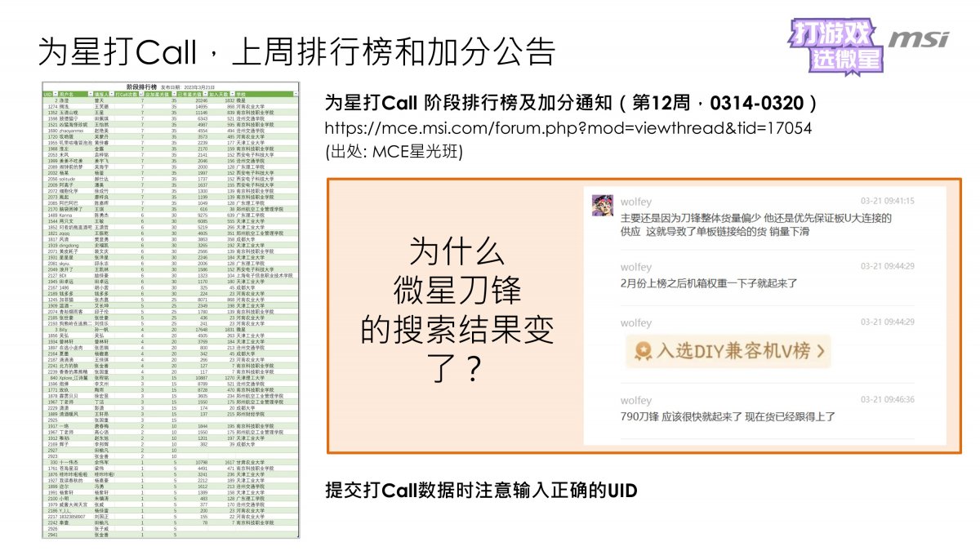
Task: Click the timestamp 03-21 09:46:36
Action: [888, 401]
